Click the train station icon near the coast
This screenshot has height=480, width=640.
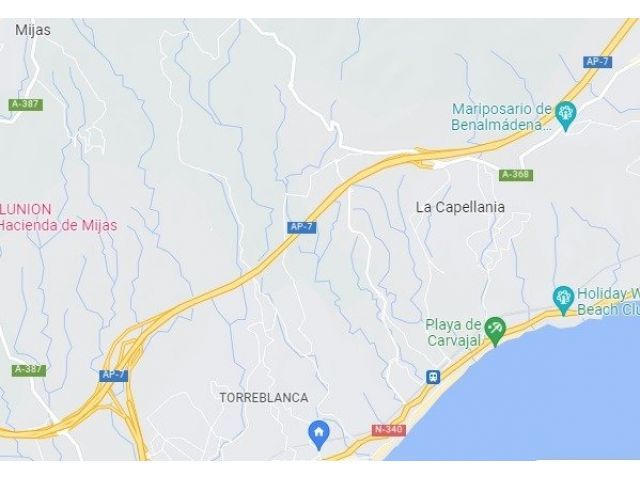point(433,377)
